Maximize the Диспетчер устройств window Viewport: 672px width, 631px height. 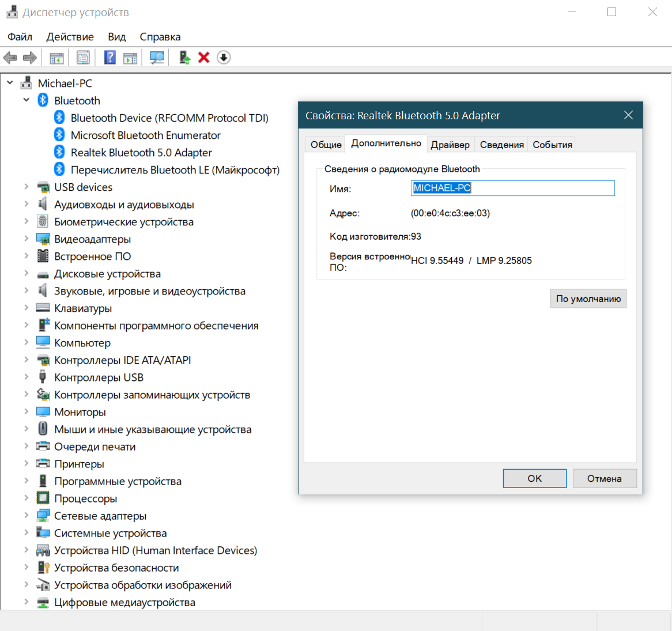[611, 12]
